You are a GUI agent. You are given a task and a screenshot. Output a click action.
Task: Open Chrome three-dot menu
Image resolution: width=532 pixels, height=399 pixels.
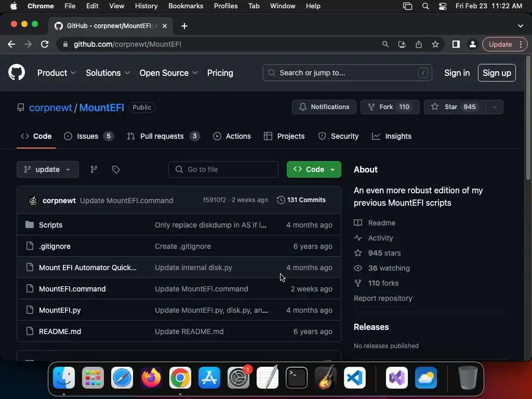pyautogui.click(x=521, y=44)
